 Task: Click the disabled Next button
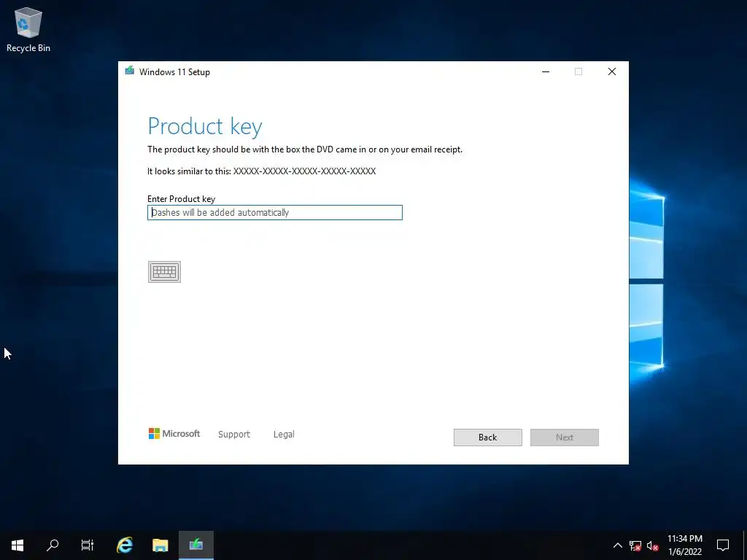(565, 437)
